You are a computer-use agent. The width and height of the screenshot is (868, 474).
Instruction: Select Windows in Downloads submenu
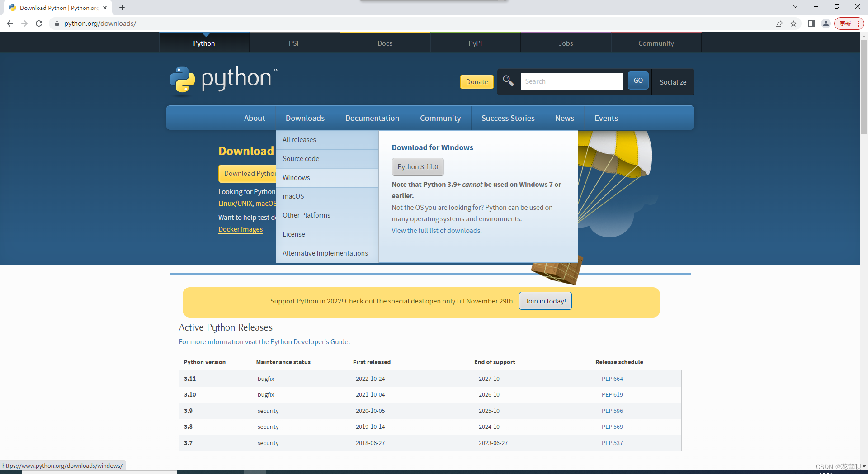click(327, 178)
